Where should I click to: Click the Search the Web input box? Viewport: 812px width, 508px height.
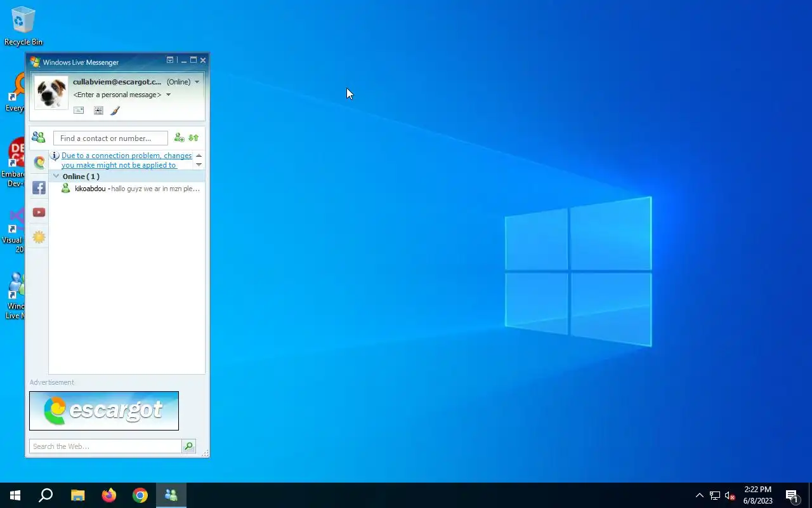pos(105,446)
